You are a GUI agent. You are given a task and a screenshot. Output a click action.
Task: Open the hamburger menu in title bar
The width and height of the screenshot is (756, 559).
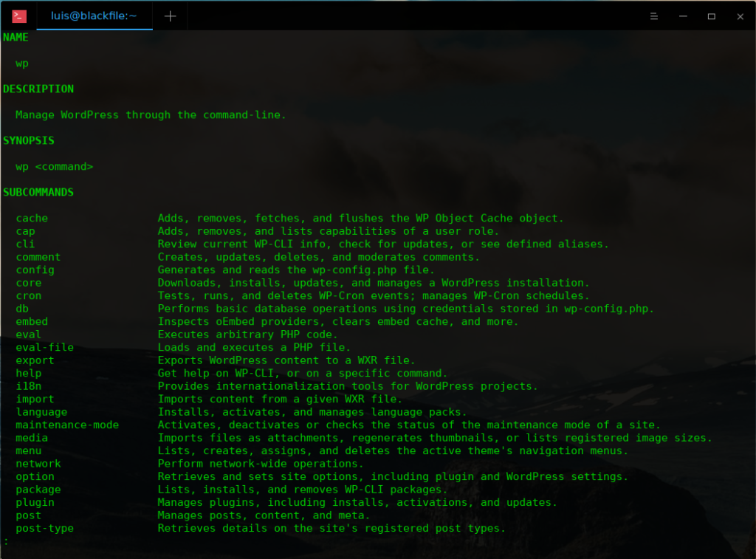(654, 16)
